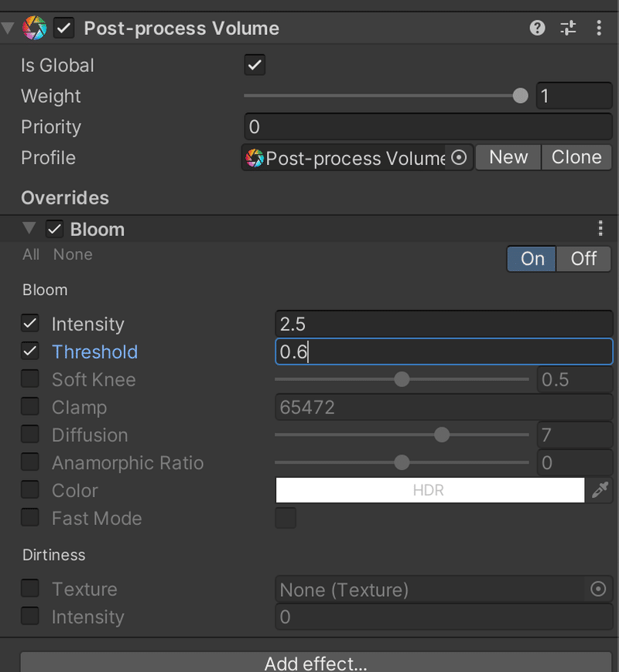The height and width of the screenshot is (672, 619).
Task: Enable the Diffusion override checkbox
Action: tap(30, 434)
